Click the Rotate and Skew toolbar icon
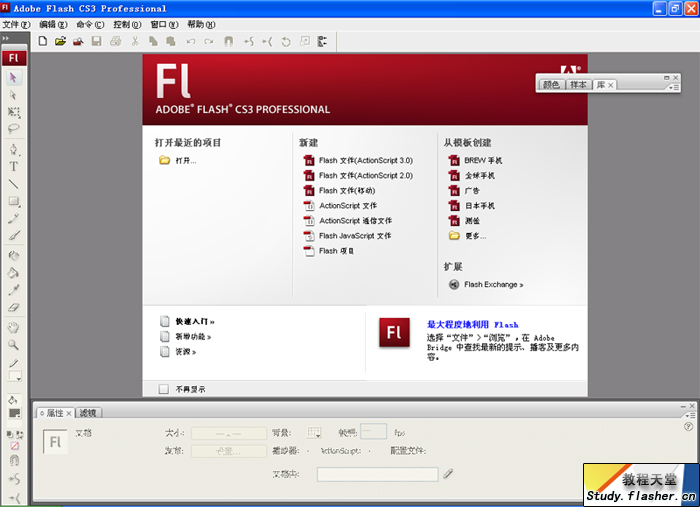This screenshot has height=507, width=700. point(286,42)
